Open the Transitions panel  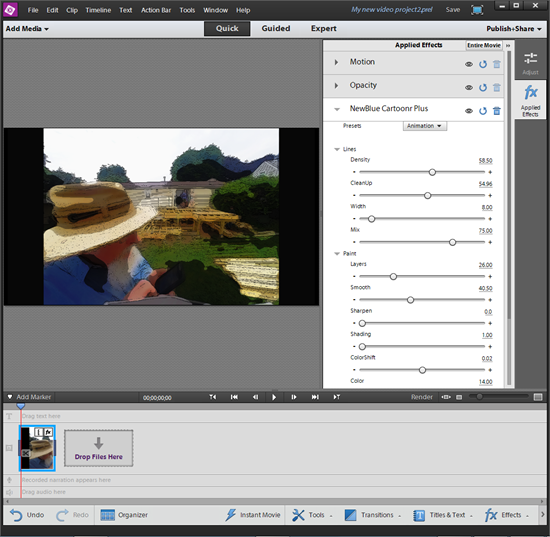[373, 515]
